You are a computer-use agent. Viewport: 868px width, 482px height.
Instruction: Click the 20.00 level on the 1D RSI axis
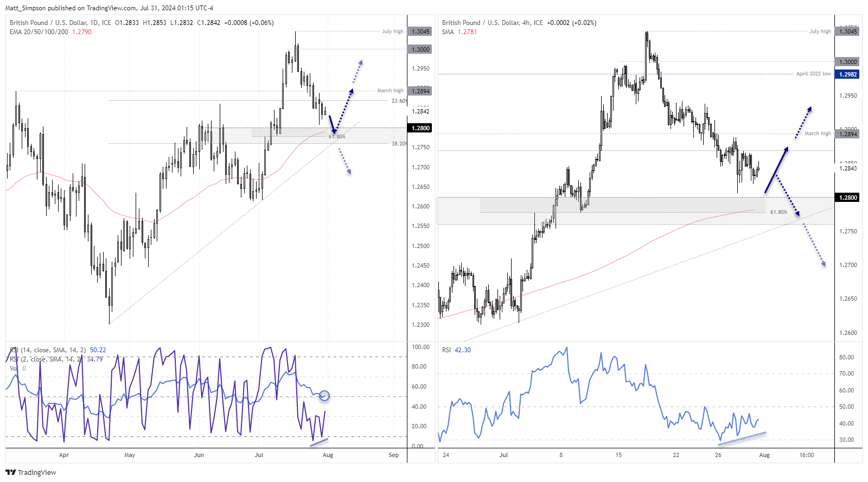click(x=419, y=426)
